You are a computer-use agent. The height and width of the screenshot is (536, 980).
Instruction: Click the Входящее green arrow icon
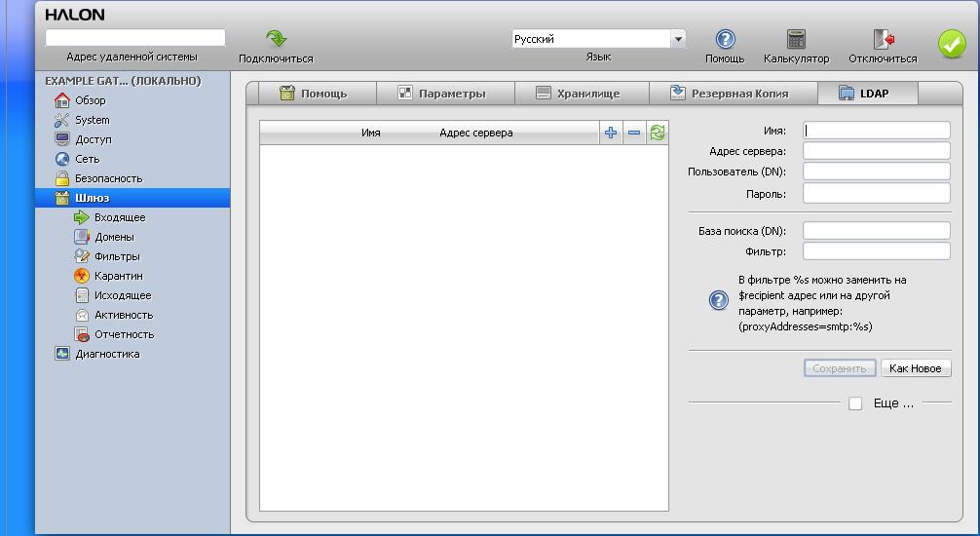pyautogui.click(x=81, y=217)
